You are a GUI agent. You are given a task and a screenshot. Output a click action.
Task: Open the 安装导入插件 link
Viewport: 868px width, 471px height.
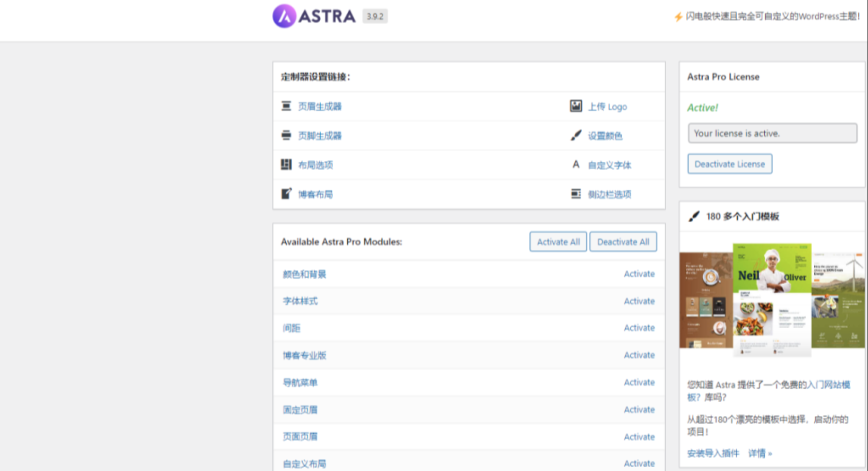[712, 453]
